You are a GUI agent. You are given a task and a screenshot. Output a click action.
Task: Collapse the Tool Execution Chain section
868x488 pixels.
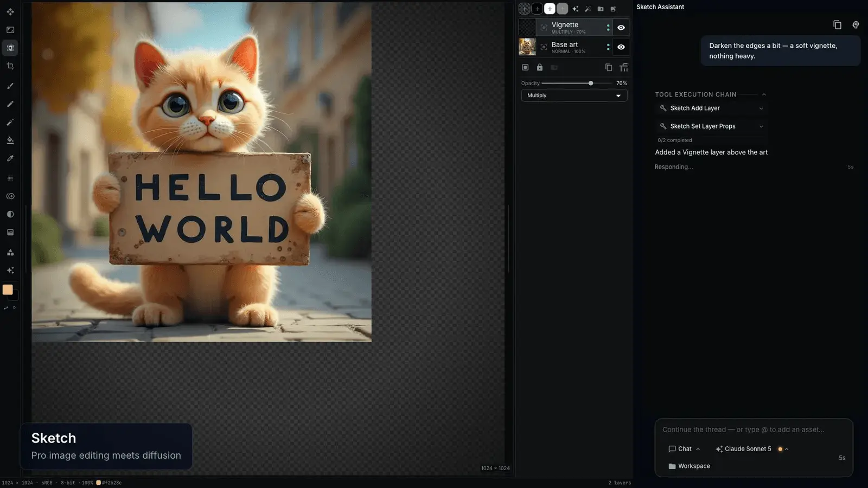[x=764, y=94]
